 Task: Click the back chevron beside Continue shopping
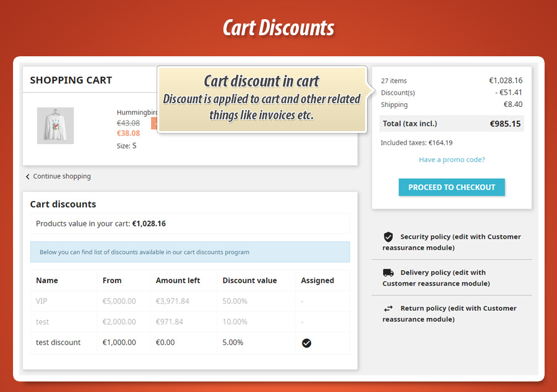[28, 177]
